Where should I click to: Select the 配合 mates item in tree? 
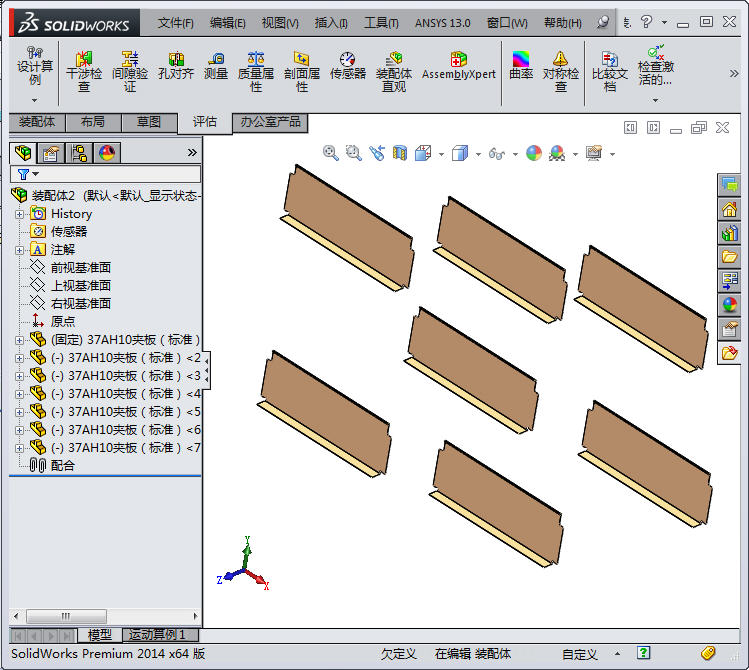[61, 466]
